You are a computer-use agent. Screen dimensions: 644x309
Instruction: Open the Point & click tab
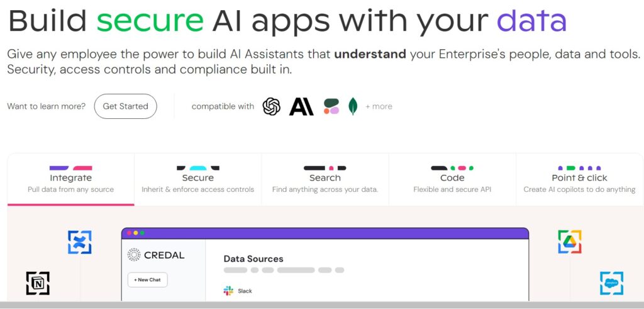579,179
